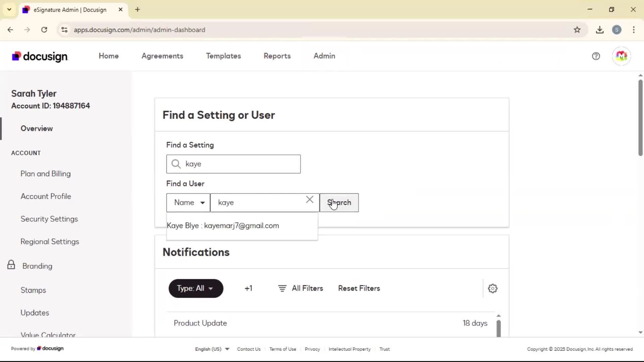The image size is (644, 362).
Task: Open the tab search dropdown arrow
Action: point(9,9)
